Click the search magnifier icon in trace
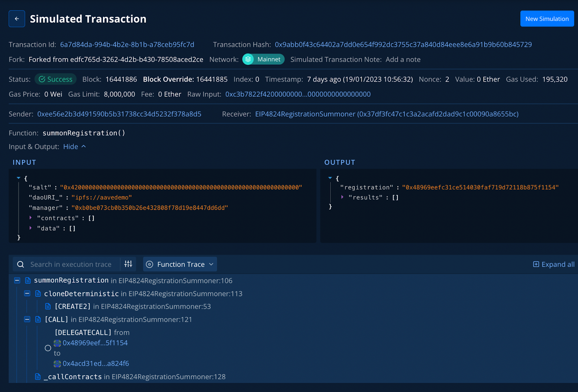The width and height of the screenshot is (578, 392). tap(21, 264)
